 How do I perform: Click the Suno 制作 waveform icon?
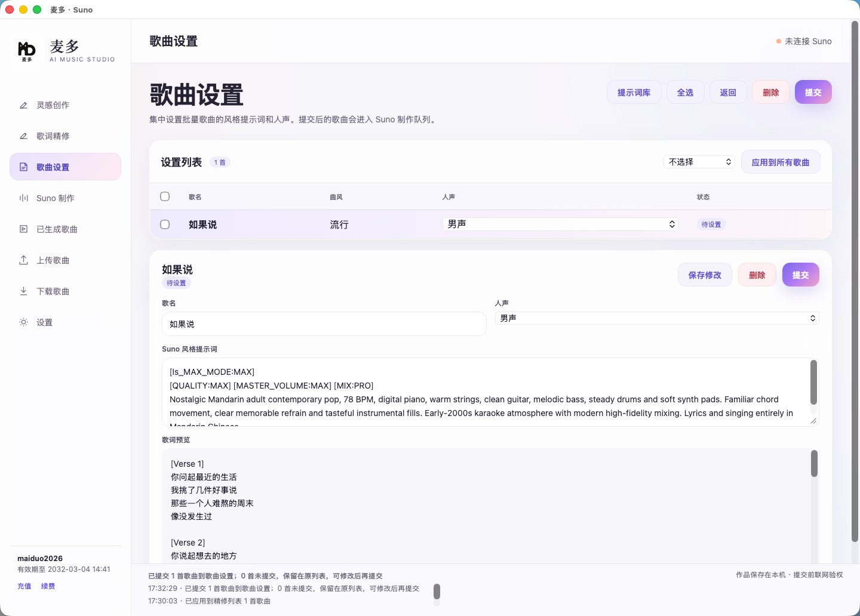click(x=23, y=198)
